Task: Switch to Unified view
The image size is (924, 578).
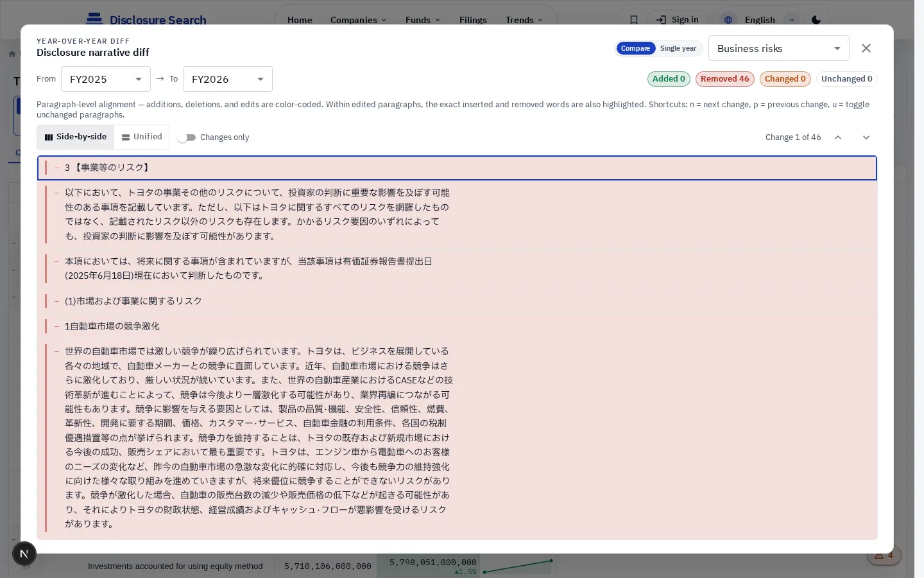Action: coord(142,137)
